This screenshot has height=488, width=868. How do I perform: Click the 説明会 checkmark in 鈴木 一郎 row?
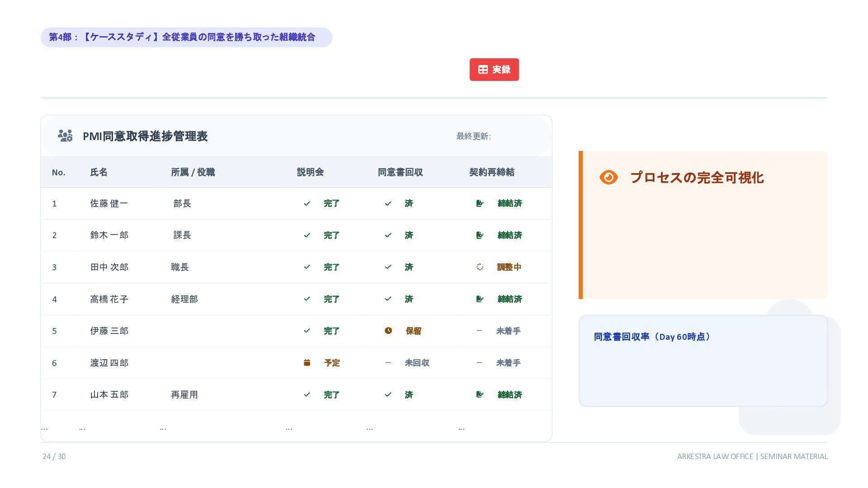click(307, 235)
